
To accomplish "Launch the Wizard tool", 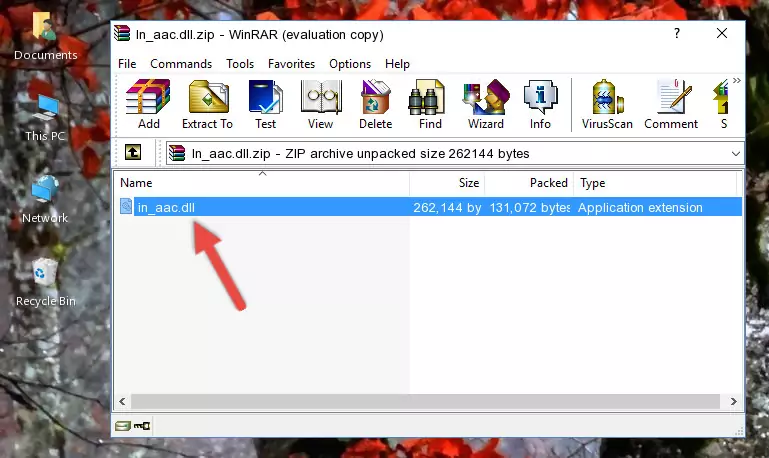I will (x=486, y=104).
